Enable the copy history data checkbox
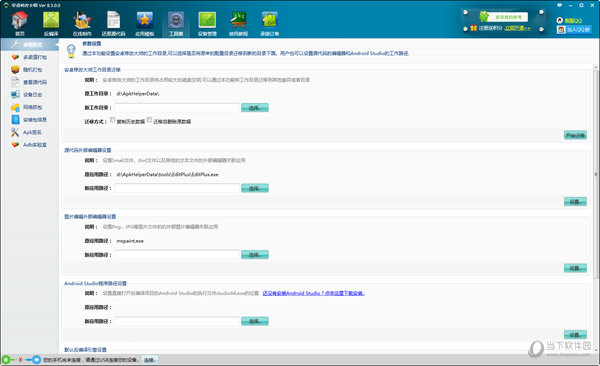Screen dimensions: 600x366 tap(112, 120)
